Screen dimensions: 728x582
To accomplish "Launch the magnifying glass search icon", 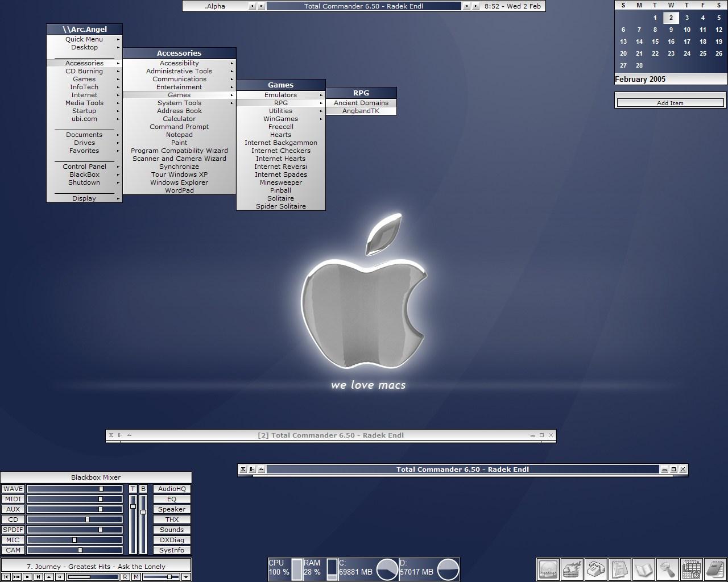I will [x=668, y=569].
